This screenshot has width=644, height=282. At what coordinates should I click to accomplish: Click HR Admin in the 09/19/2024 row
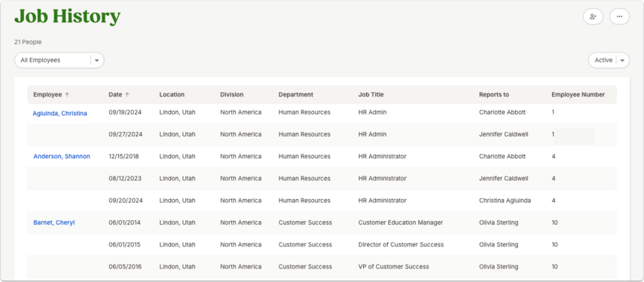click(x=372, y=112)
